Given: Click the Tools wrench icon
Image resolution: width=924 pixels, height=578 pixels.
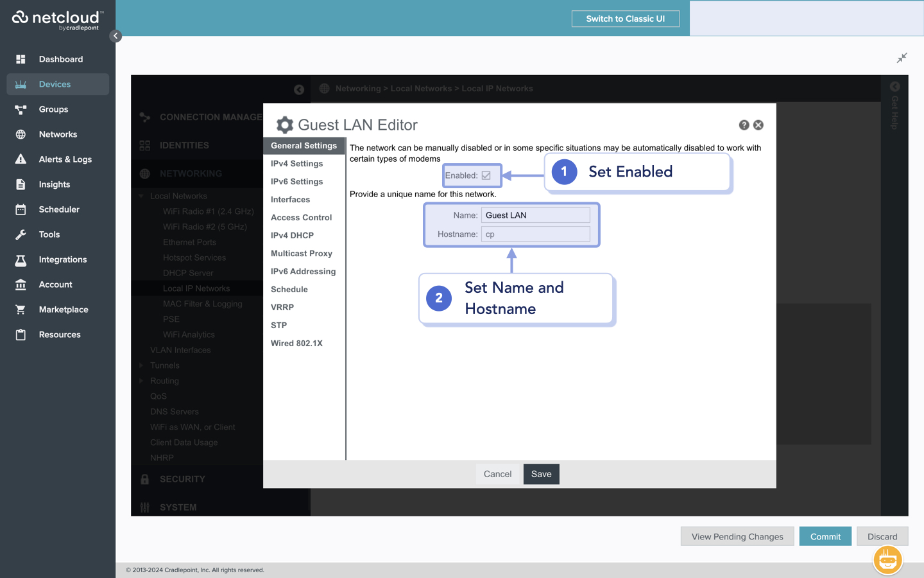Looking at the screenshot, I should 21,234.
